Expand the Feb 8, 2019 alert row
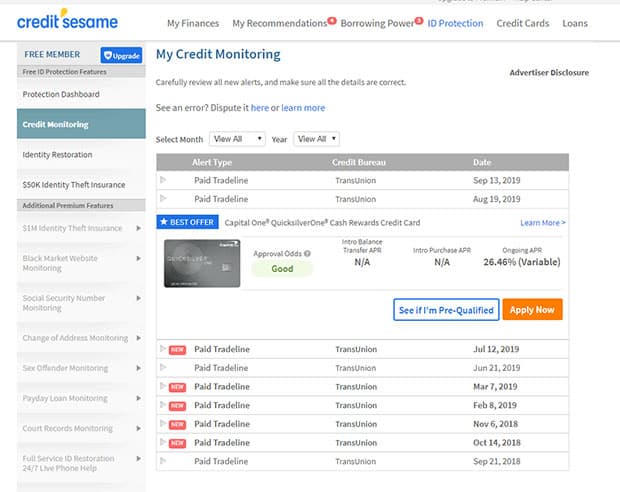620x492 pixels. (163, 404)
